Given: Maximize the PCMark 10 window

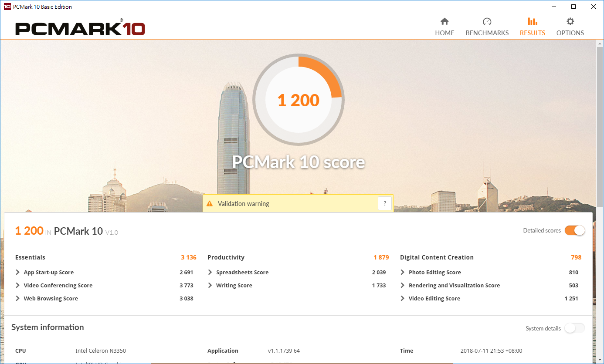Looking at the screenshot, I should coord(574,7).
